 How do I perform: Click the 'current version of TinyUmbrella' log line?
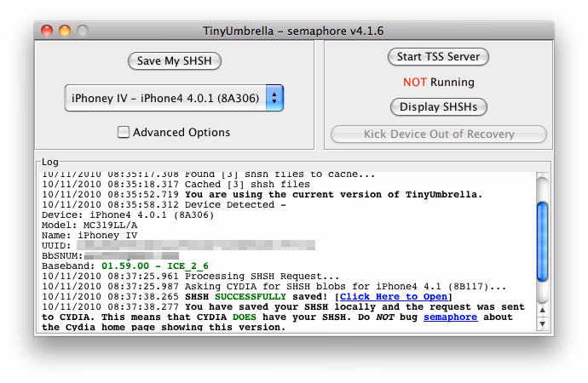262,194
